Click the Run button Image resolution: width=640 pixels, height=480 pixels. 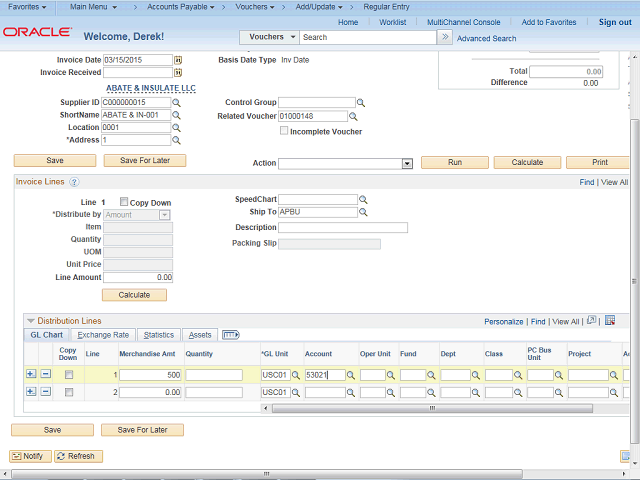click(455, 162)
